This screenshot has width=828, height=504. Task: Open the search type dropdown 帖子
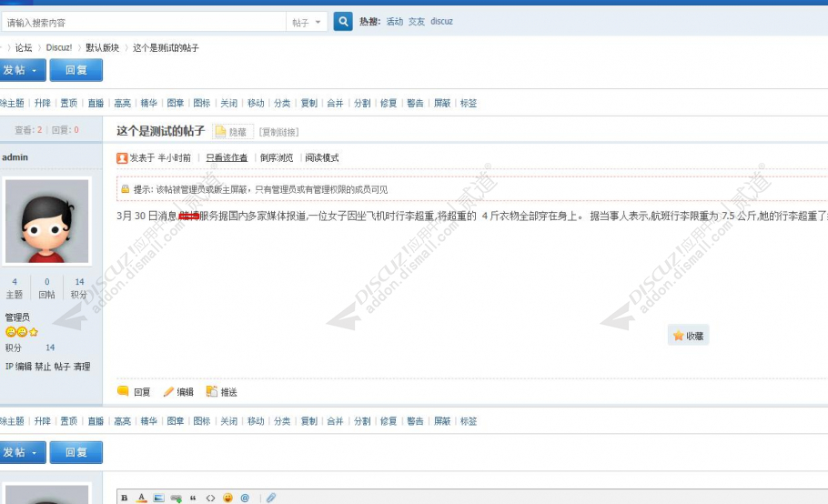pos(307,22)
